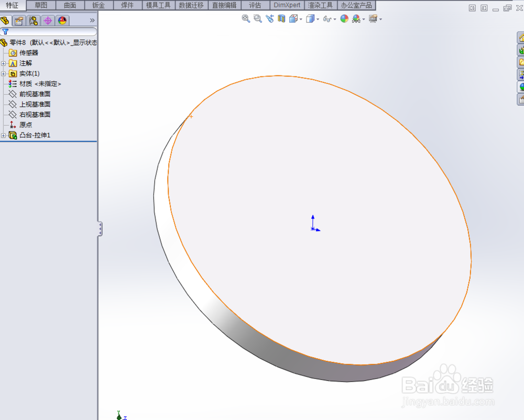Switch to the 曲面 tab
This screenshot has height=420, width=524.
70,5
